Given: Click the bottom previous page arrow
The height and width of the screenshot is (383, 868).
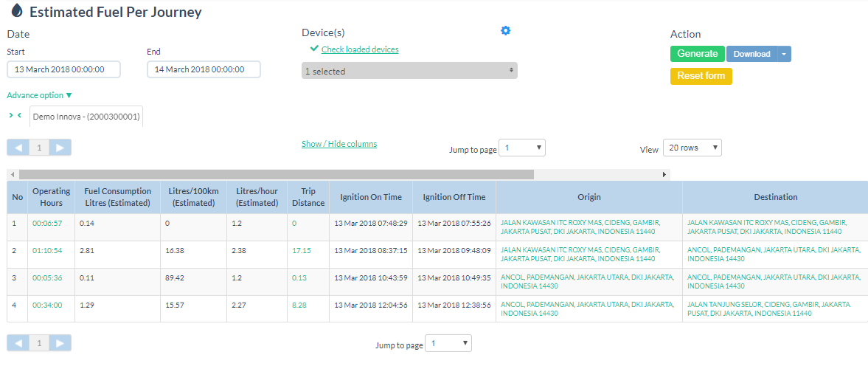Looking at the screenshot, I should (18, 342).
